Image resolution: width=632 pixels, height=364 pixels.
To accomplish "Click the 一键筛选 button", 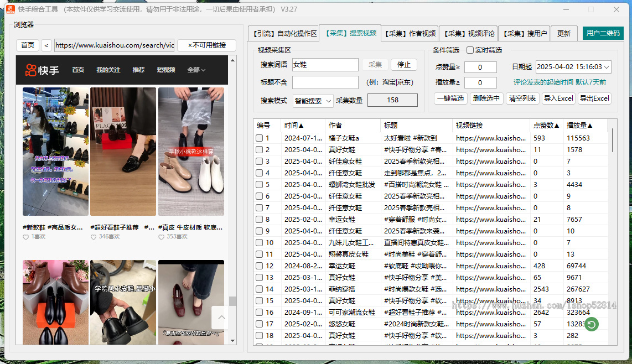I will click(450, 98).
